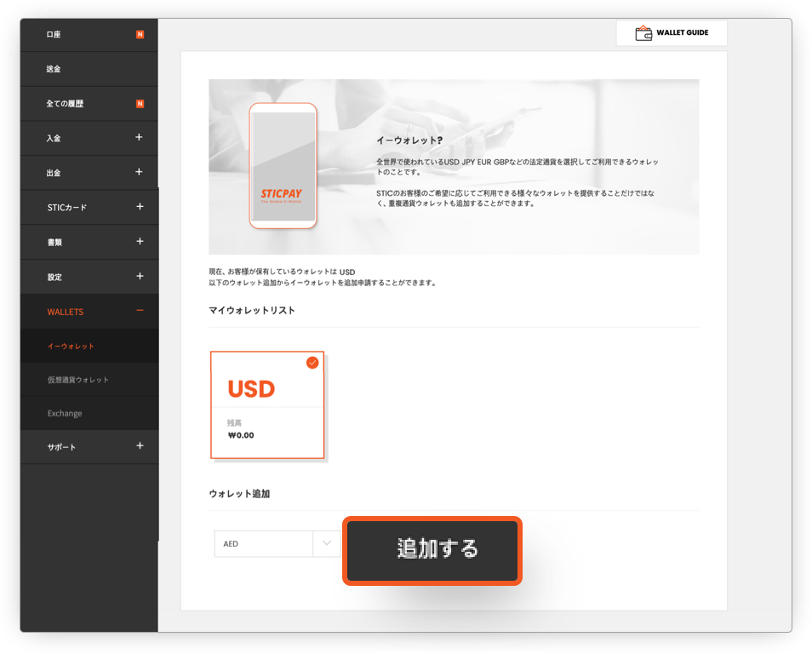Image resolution: width=812 pixels, height=654 pixels.
Task: Expand the STICカード plus icon
Action: [x=140, y=207]
